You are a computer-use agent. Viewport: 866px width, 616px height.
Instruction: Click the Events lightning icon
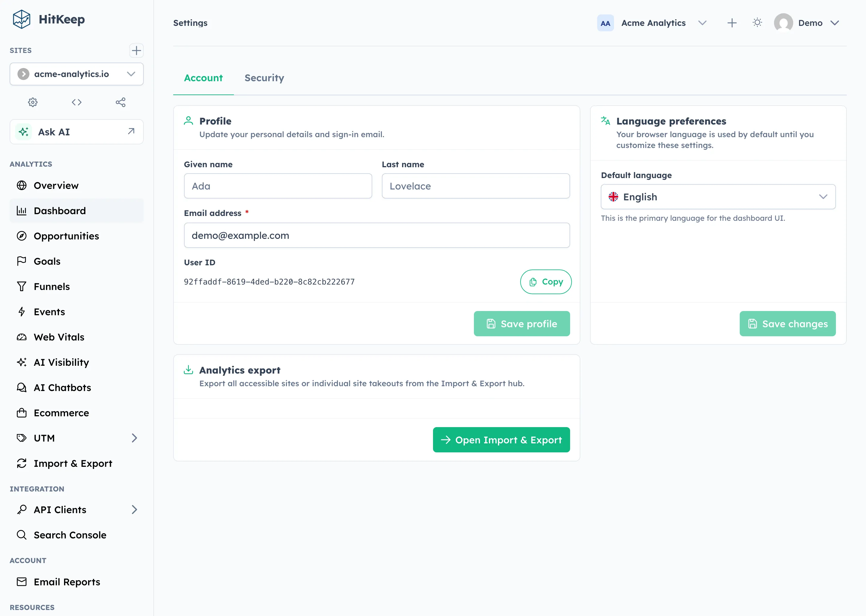pos(22,312)
